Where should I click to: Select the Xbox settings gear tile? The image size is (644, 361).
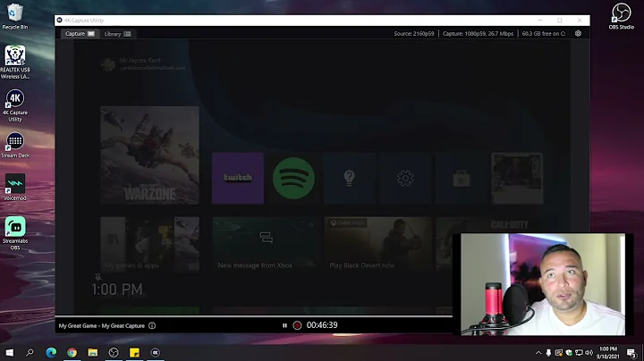(405, 178)
